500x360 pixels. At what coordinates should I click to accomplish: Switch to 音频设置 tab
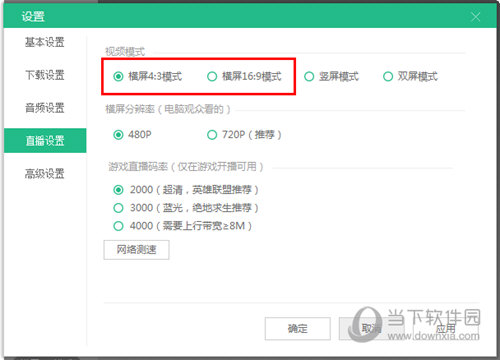45,108
